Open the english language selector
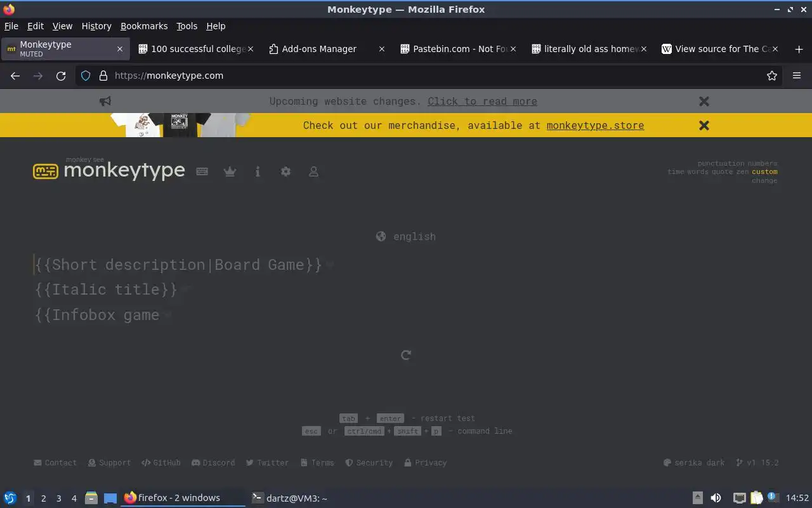This screenshot has height=508, width=812. click(x=406, y=236)
